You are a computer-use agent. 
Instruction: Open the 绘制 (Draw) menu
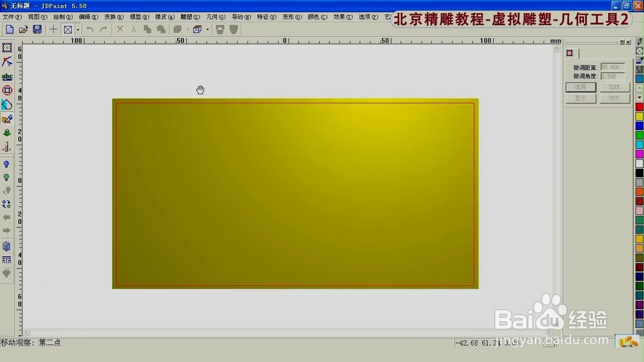click(63, 17)
